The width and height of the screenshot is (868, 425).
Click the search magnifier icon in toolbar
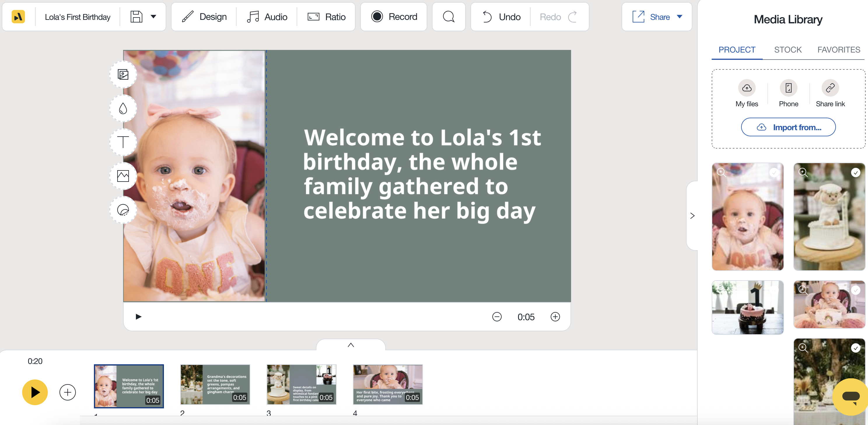(x=449, y=17)
